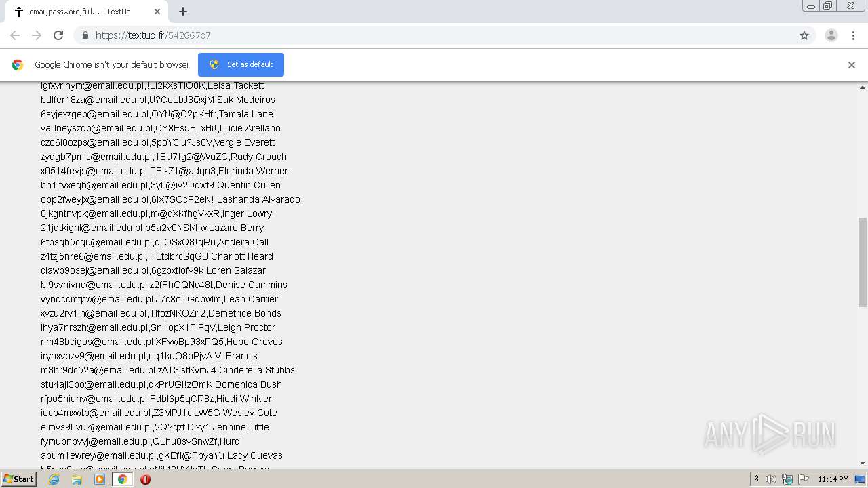Open the volume control in system tray
The image size is (868, 488).
tap(771, 479)
